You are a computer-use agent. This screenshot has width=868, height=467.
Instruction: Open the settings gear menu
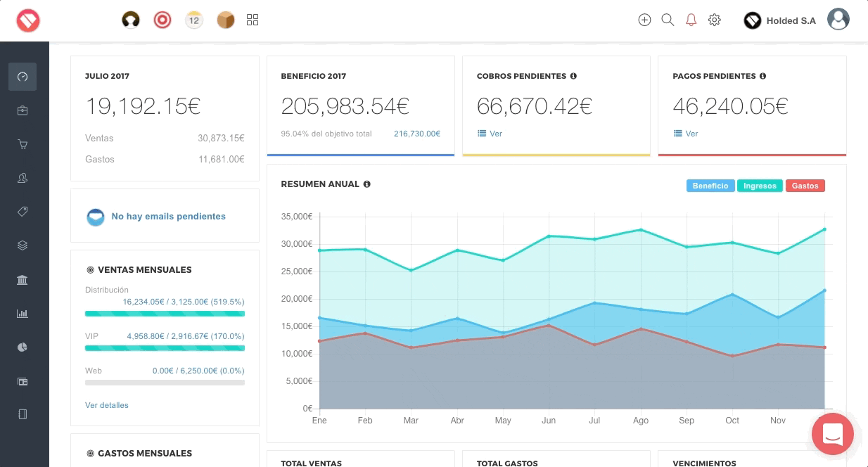point(715,20)
